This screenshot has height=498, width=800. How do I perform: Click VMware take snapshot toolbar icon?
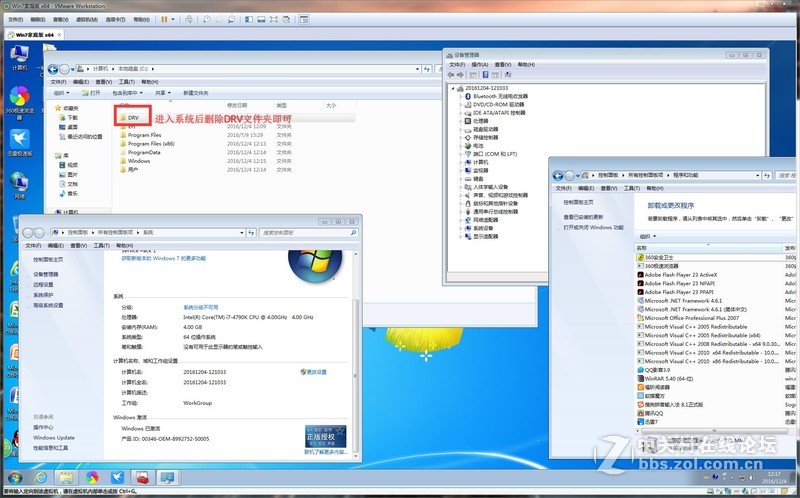207,19
